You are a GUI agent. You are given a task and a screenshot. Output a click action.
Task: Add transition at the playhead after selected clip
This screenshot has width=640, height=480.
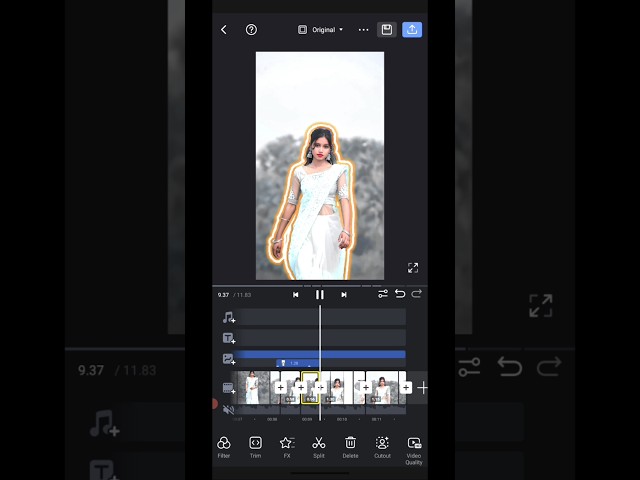click(x=320, y=387)
